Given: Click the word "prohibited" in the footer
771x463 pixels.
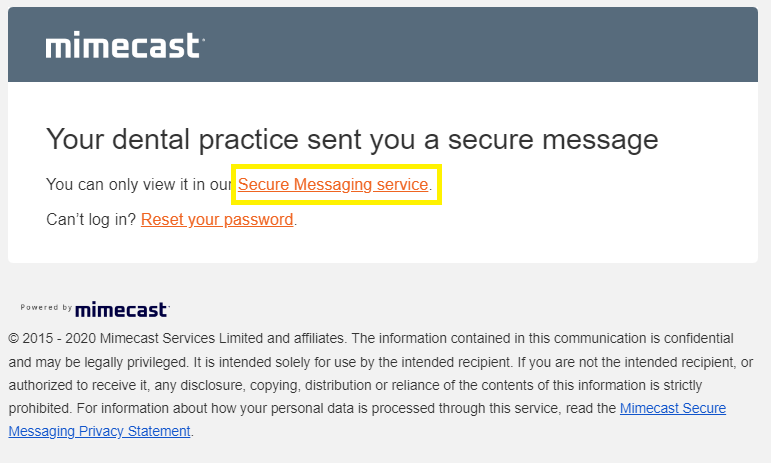Looking at the screenshot, I should [41, 408].
